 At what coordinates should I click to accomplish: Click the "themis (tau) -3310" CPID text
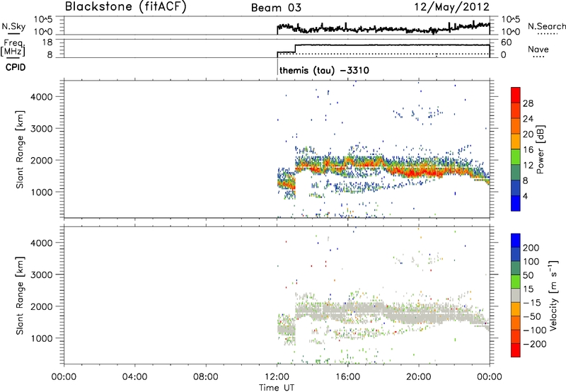pos(324,70)
